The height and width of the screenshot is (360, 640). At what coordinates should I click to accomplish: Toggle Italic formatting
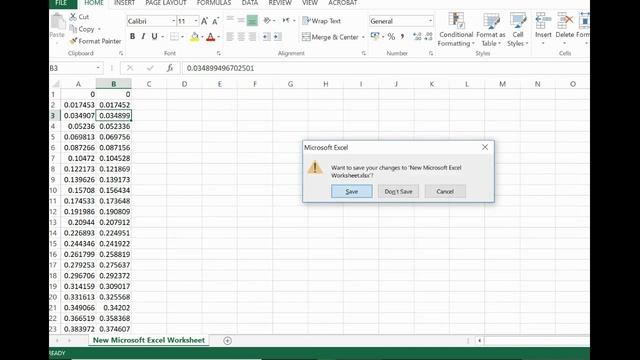tap(143, 37)
